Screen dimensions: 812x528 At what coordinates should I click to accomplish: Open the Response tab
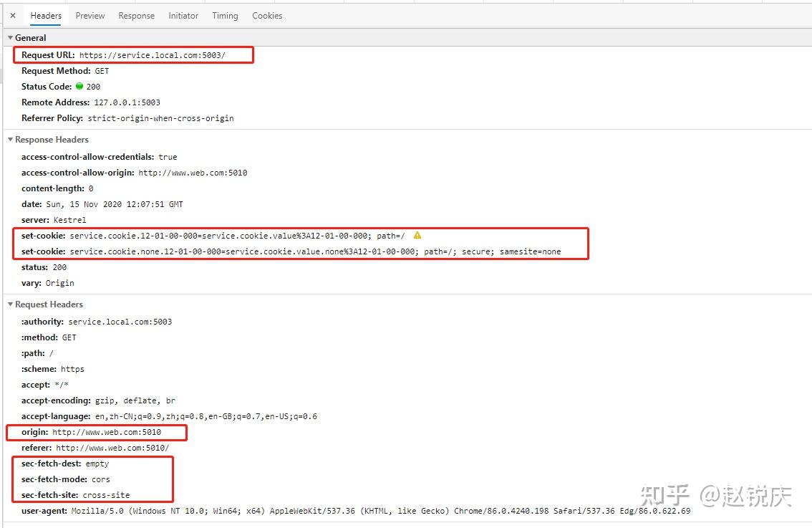click(136, 15)
